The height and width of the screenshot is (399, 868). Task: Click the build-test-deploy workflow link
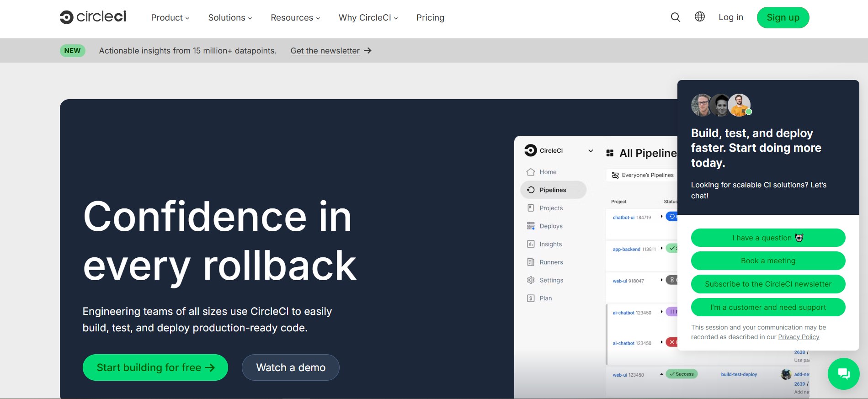pos(739,374)
